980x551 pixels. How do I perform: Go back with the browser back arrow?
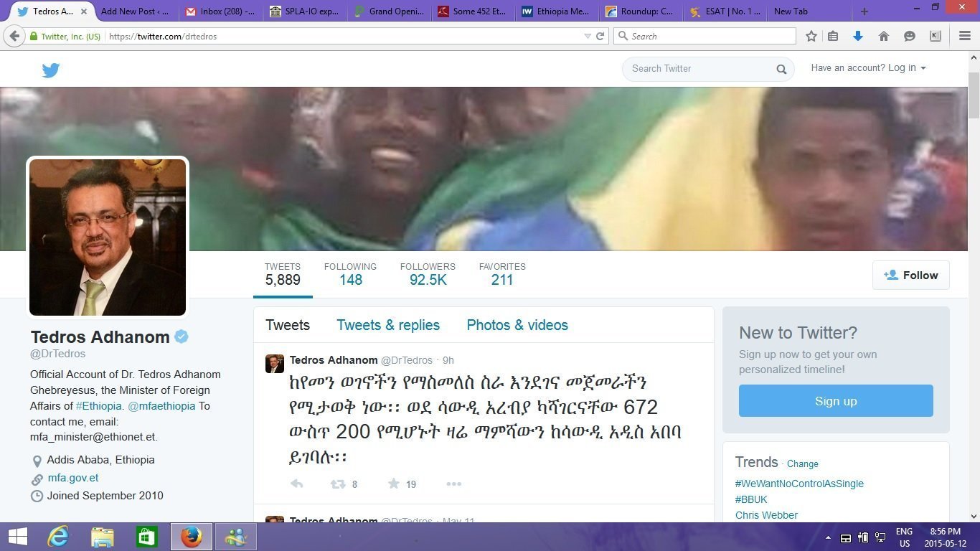coord(14,36)
